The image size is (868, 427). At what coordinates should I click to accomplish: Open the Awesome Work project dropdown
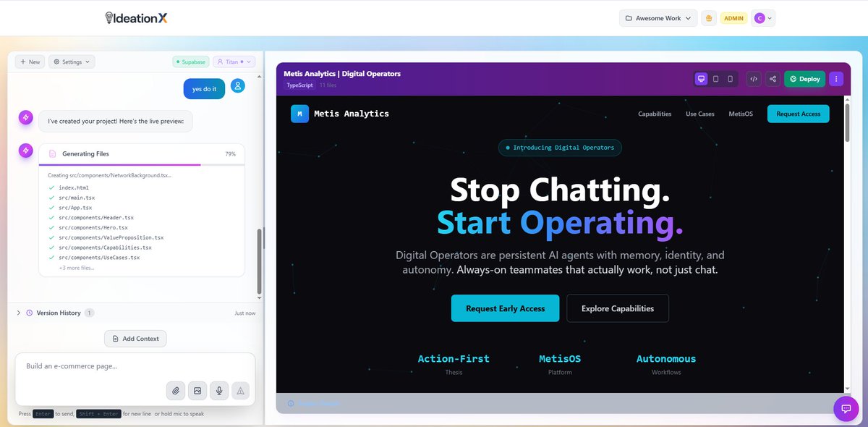click(x=657, y=17)
